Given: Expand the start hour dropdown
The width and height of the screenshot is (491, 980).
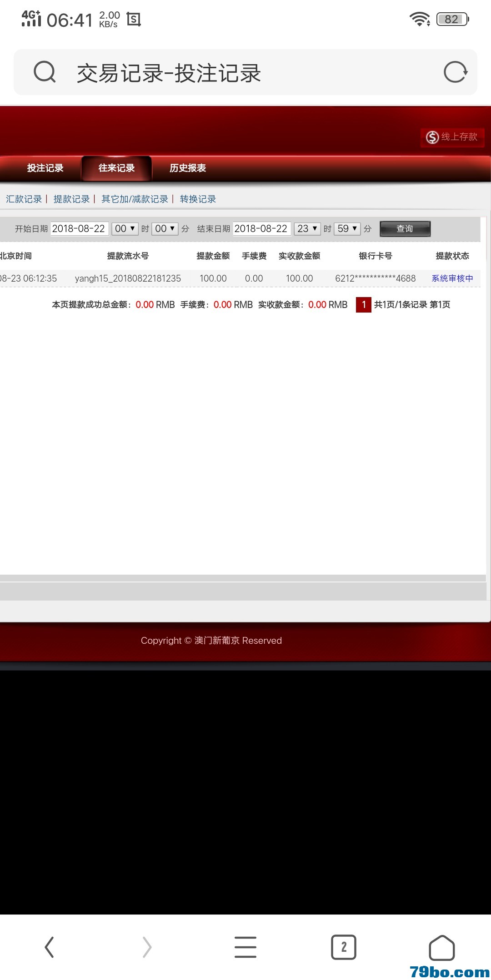Looking at the screenshot, I should [x=125, y=229].
